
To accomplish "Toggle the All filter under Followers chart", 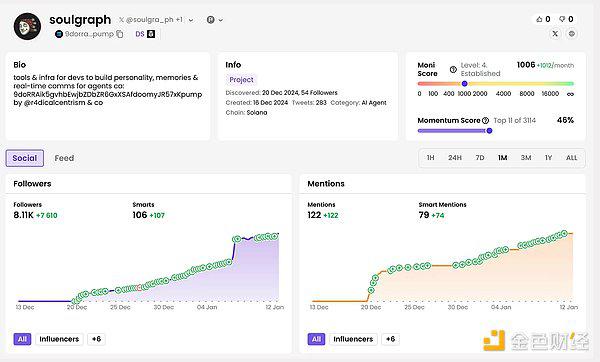I will pyautogui.click(x=22, y=339).
